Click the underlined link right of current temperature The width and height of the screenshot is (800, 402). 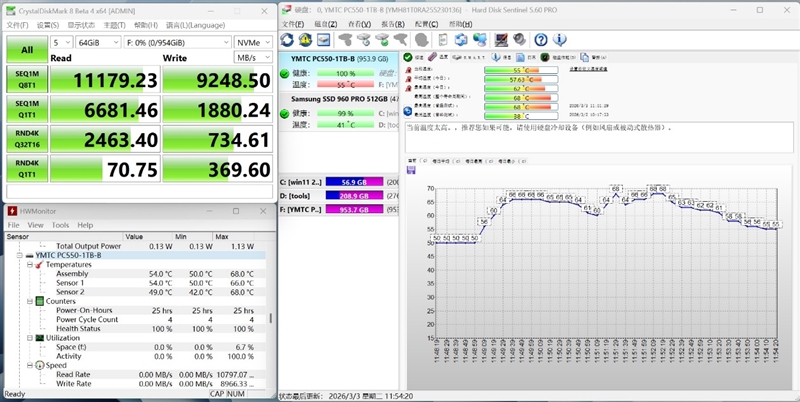[588, 69]
